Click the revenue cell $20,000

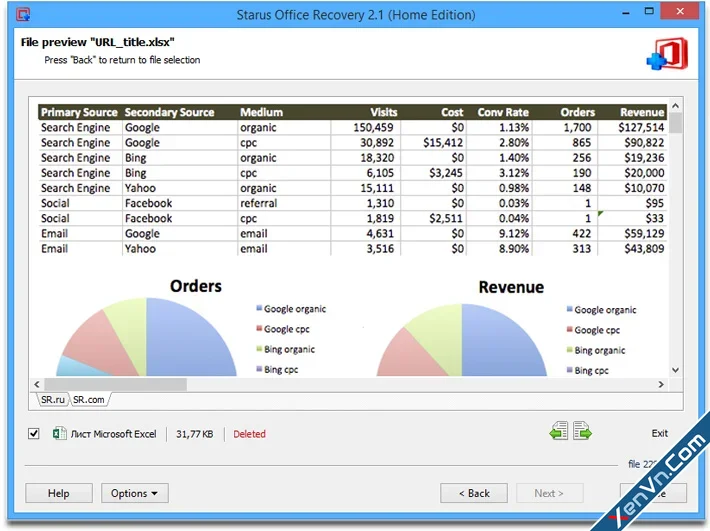[644, 173]
